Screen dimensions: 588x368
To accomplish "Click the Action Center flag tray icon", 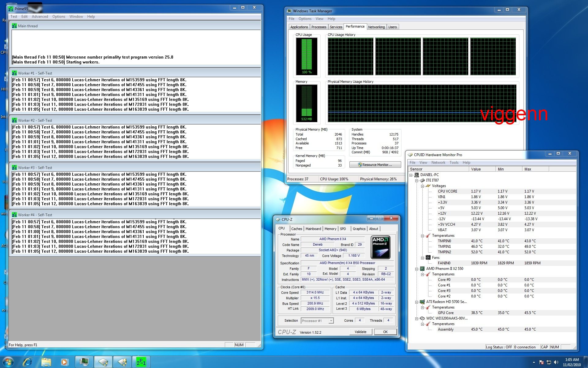I will point(541,362).
